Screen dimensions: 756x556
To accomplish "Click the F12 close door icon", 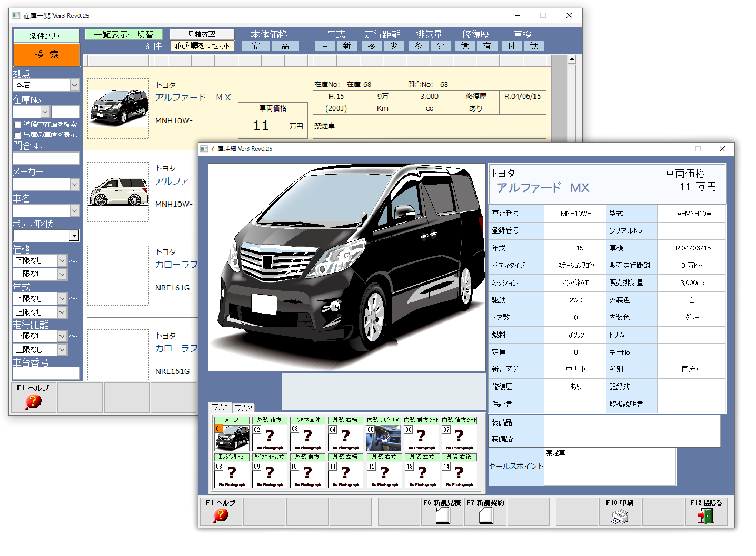I will tap(705, 515).
